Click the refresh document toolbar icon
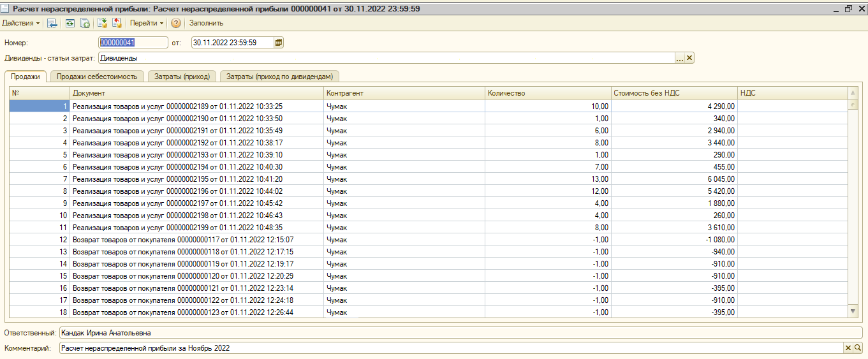This screenshot has width=868, height=359. (x=70, y=23)
